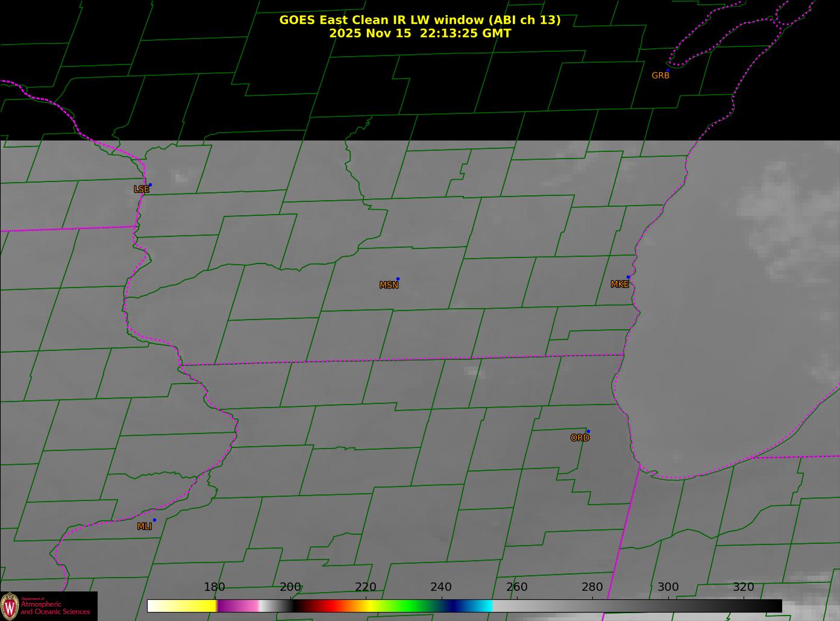
Task: Open the Atmospheric and Oceanic Sciences text
Action: coord(55,608)
